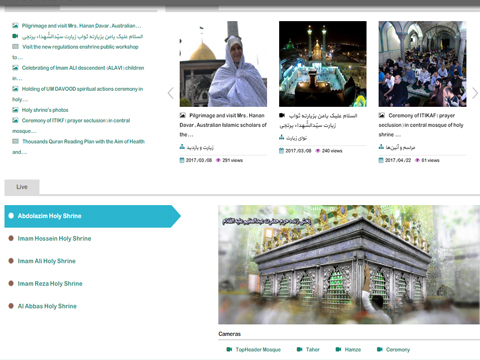Show previous carousel items with the left arrow

(x=171, y=93)
